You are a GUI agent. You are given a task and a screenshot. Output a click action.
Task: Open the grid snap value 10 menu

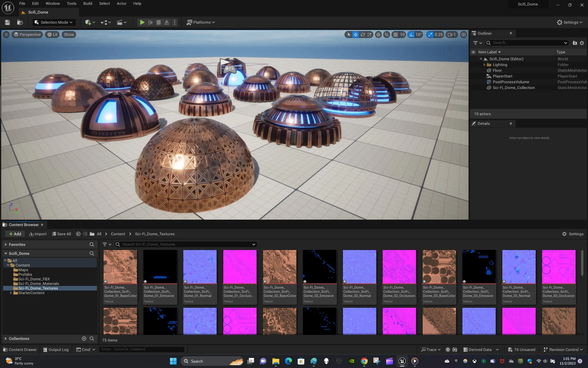[x=402, y=34]
